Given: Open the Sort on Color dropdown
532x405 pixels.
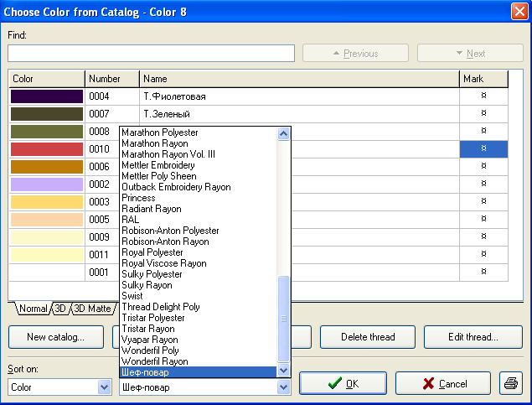Looking at the screenshot, I should click(105, 387).
